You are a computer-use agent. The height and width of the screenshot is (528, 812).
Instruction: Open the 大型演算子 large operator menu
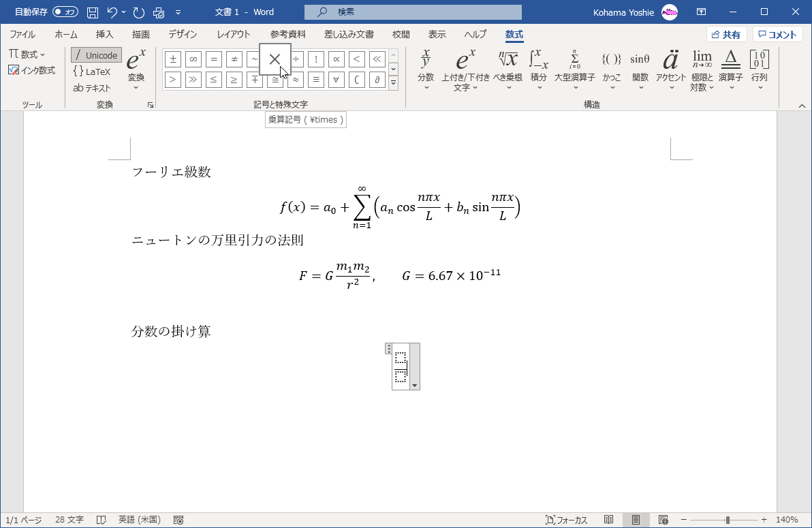point(575,70)
